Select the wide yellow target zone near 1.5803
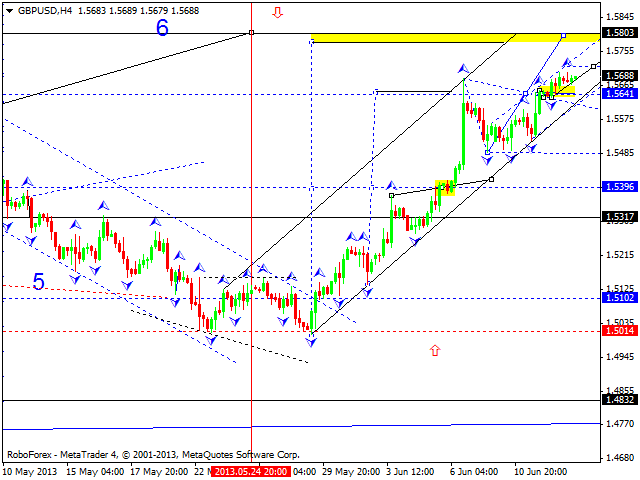 coord(455,37)
